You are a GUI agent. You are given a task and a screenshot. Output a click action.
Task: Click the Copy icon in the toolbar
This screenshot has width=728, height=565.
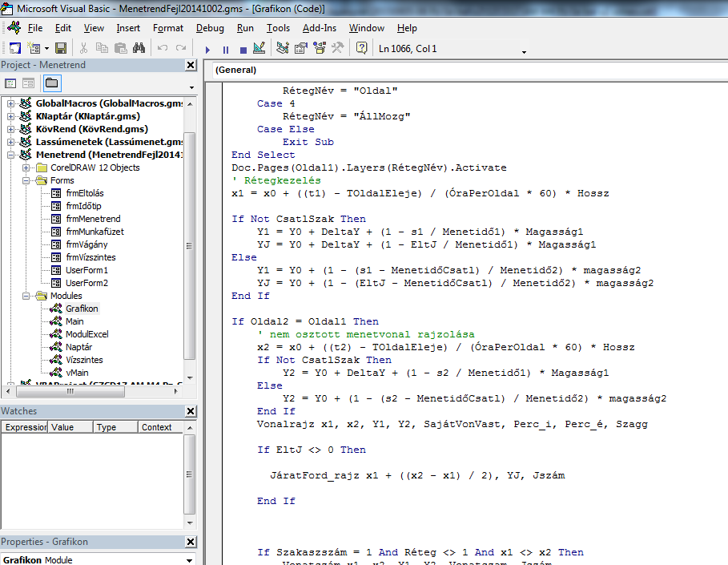[102, 48]
